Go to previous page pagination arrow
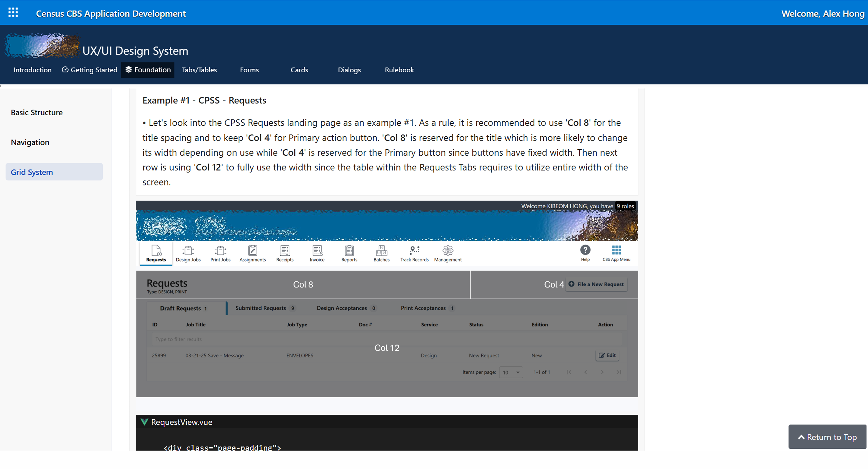 [x=586, y=372]
